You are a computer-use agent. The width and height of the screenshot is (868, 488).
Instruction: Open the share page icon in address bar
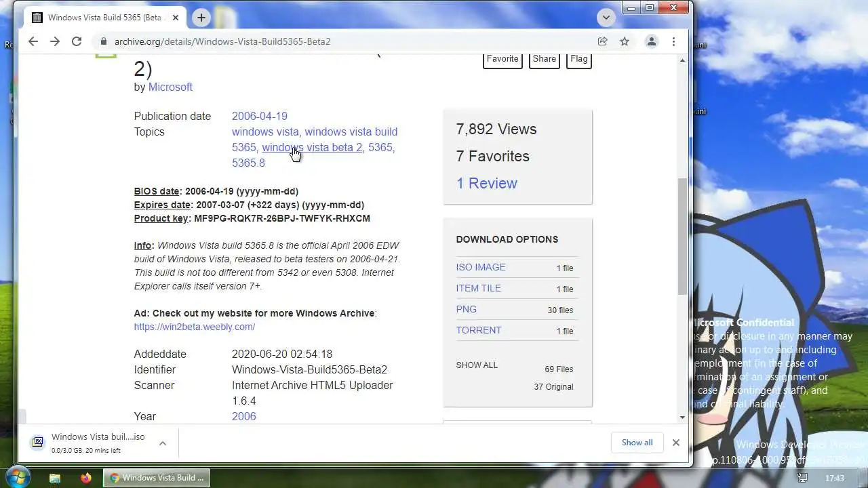point(602,41)
